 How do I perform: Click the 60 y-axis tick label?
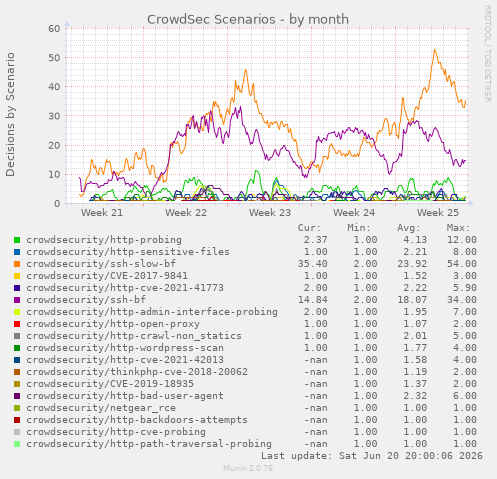(x=54, y=29)
